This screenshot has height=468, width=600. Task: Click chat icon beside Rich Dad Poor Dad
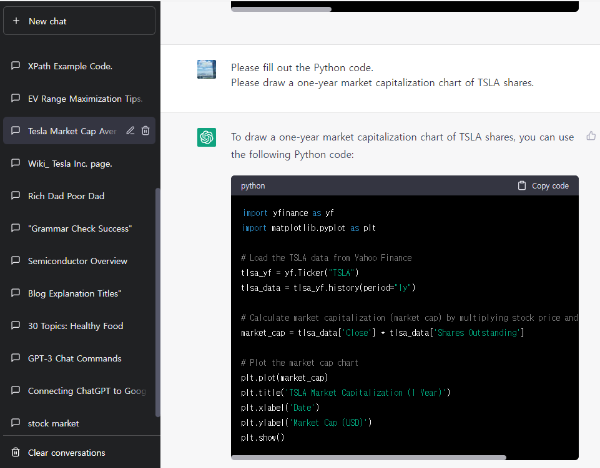click(x=15, y=196)
